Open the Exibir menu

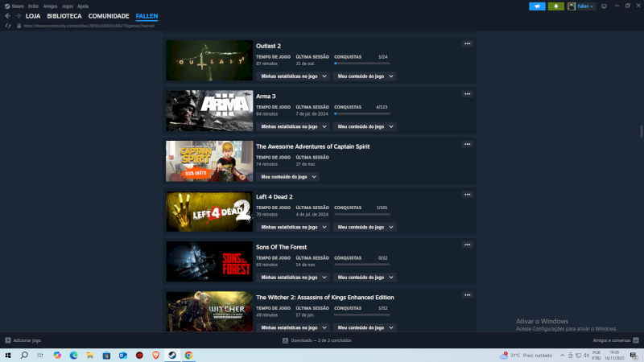click(33, 6)
